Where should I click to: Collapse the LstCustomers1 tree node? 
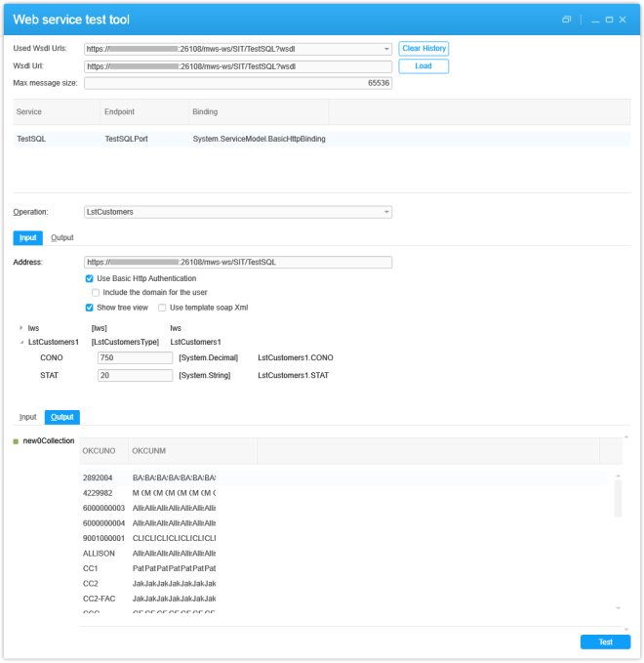tap(21, 343)
